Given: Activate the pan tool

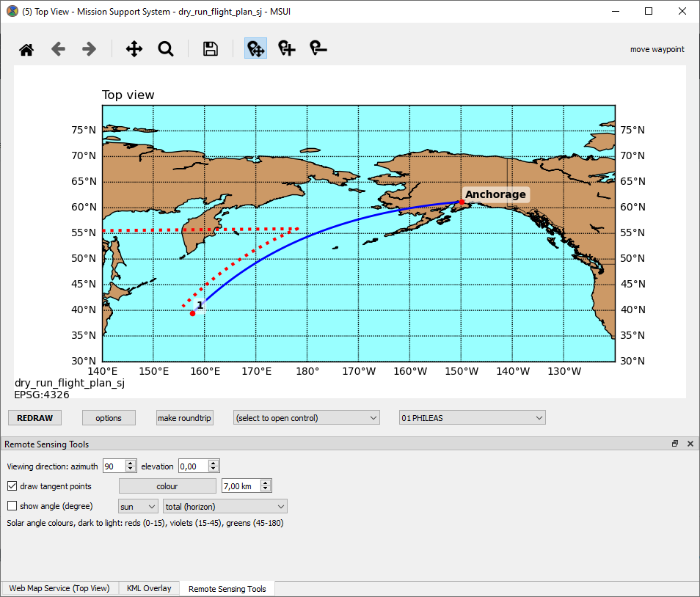Looking at the screenshot, I should (x=134, y=48).
